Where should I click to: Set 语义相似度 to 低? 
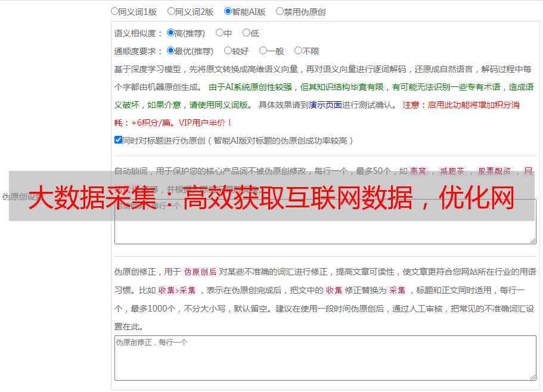[246, 33]
